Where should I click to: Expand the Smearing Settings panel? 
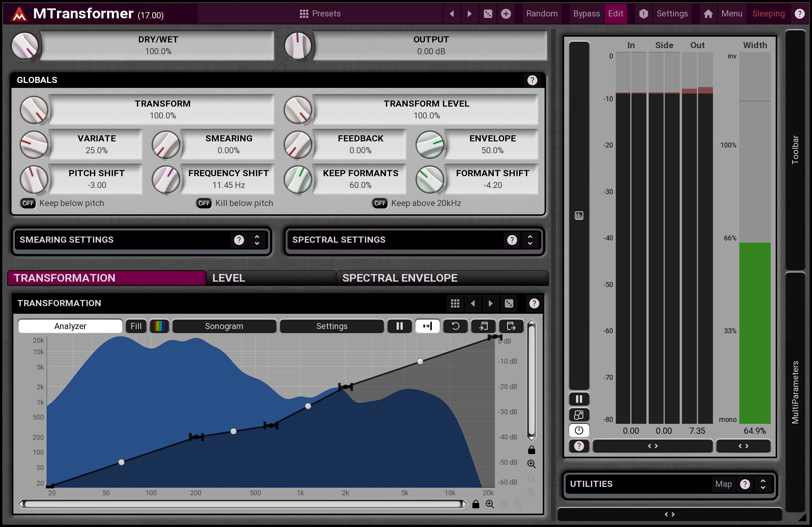tap(257, 240)
